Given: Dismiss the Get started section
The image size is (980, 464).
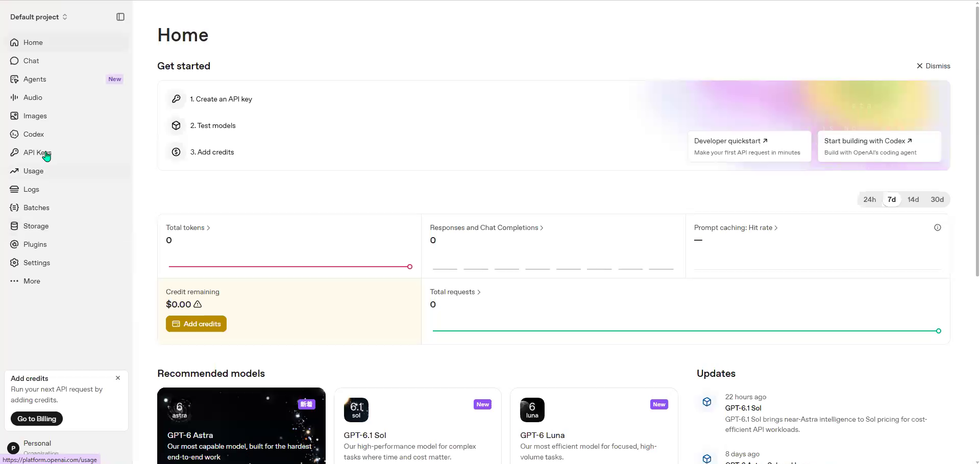Looking at the screenshot, I should tap(933, 66).
